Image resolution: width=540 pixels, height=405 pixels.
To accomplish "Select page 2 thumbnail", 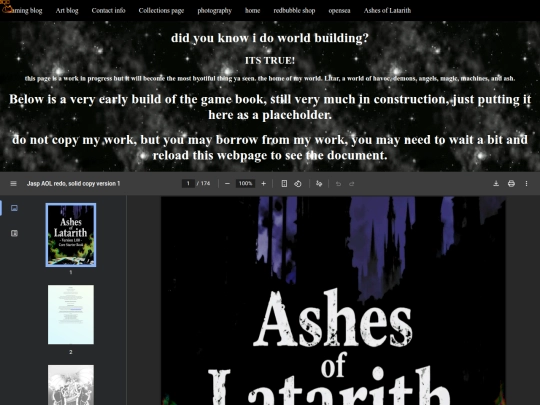I will [x=71, y=314].
